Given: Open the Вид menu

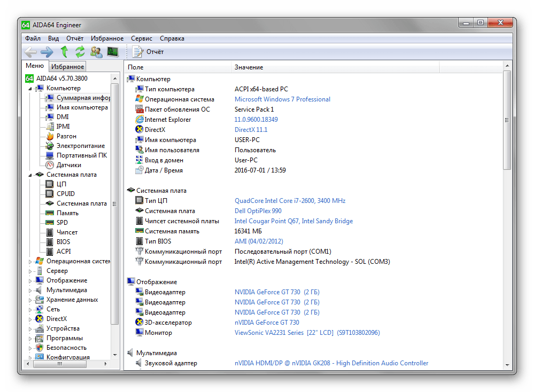Looking at the screenshot, I should [x=53, y=38].
